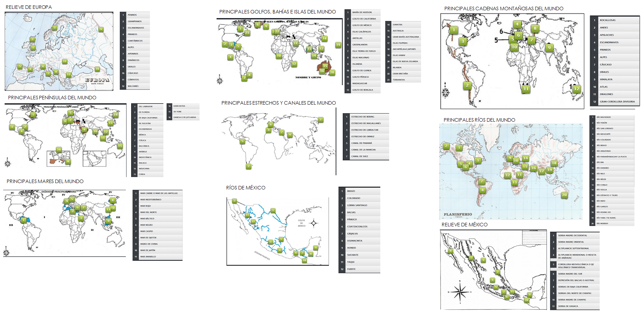Select marker 8 on the Mexico relief map

click(450, 251)
